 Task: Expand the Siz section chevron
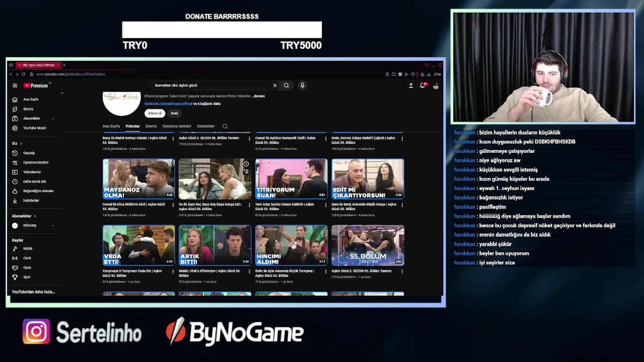point(21,144)
